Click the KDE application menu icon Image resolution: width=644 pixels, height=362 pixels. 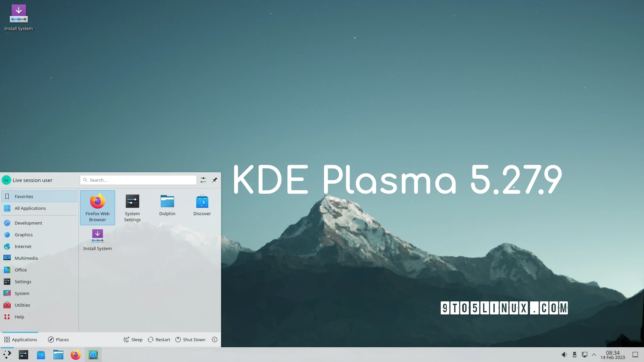tap(7, 355)
